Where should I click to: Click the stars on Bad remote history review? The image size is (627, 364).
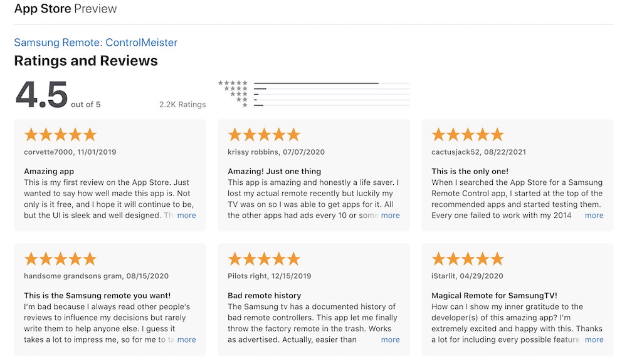[264, 259]
